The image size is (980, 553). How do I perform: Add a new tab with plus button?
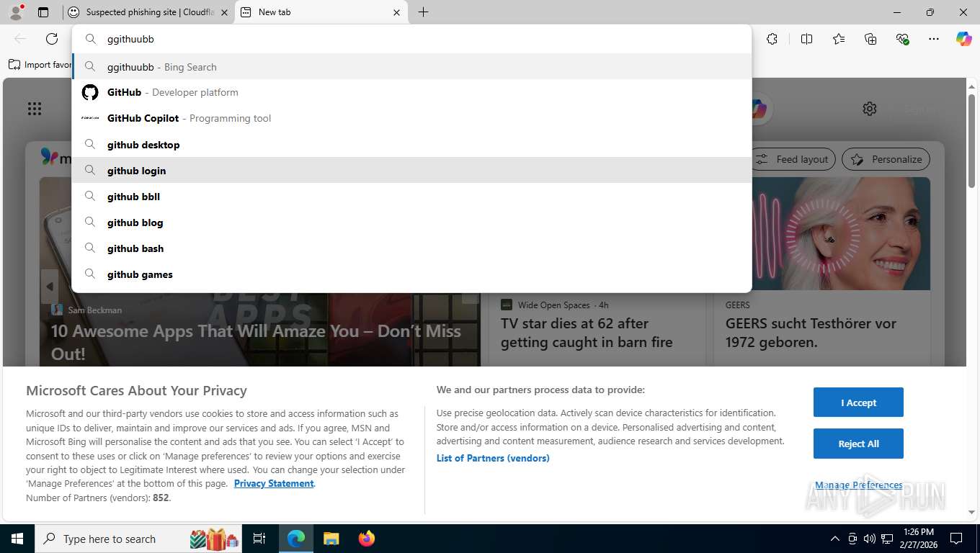point(423,12)
